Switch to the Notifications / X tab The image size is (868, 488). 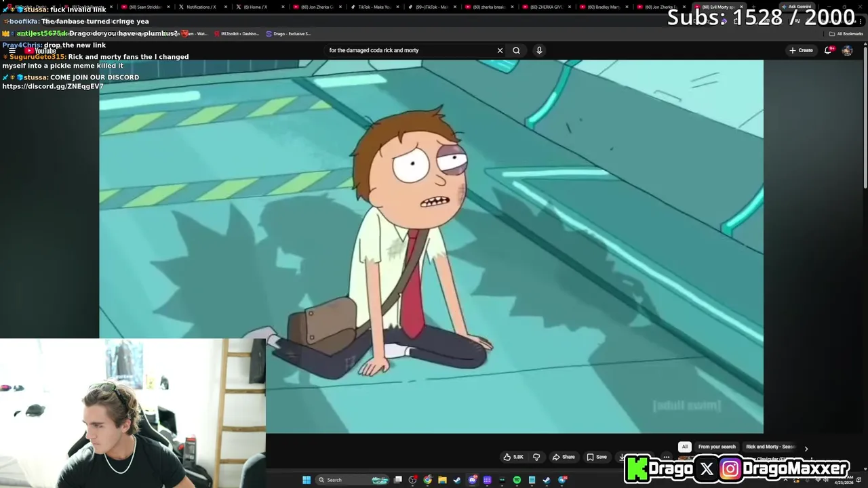pos(202,7)
